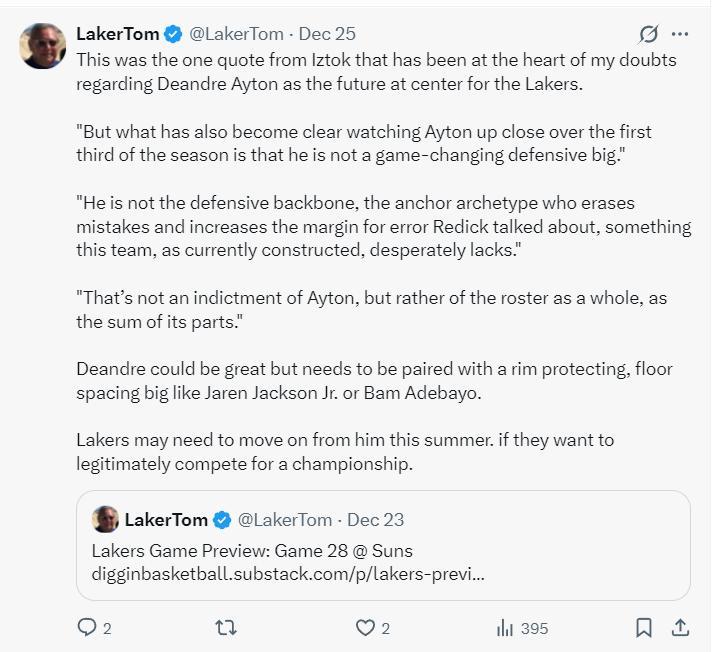Repost this tweet via retweet icon

click(226, 628)
